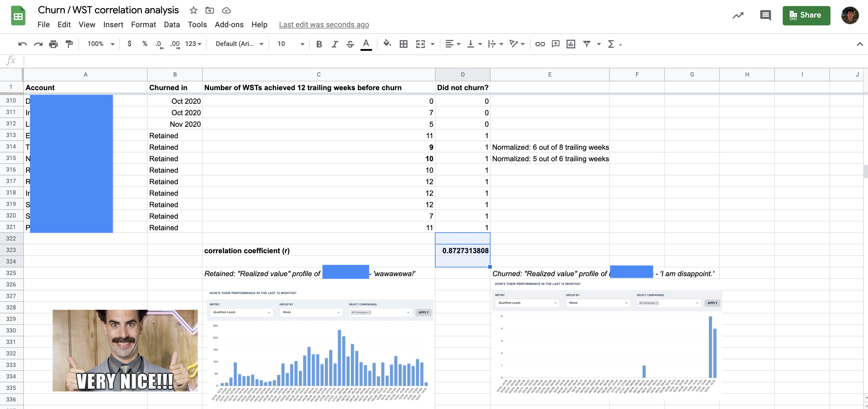Toggle strikethrough formatting
Viewport: 868px width, 409px height.
click(350, 44)
